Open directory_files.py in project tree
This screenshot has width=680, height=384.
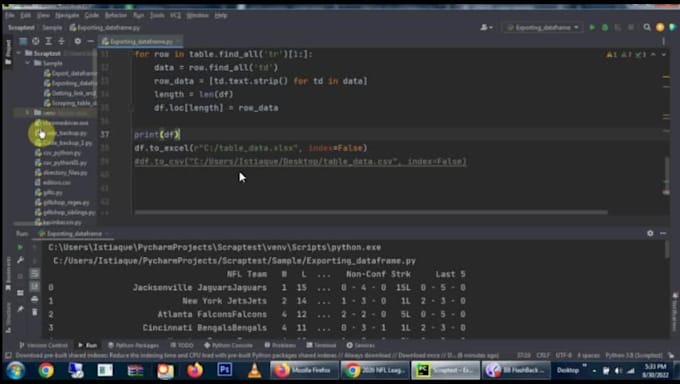61,173
